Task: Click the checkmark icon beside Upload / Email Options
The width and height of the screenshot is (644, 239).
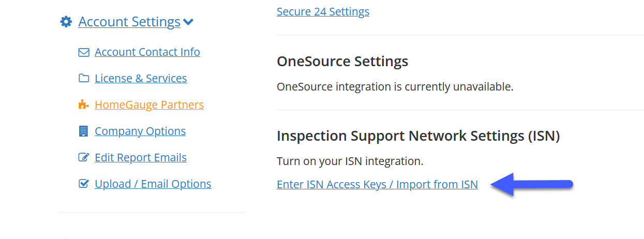Action: [83, 184]
